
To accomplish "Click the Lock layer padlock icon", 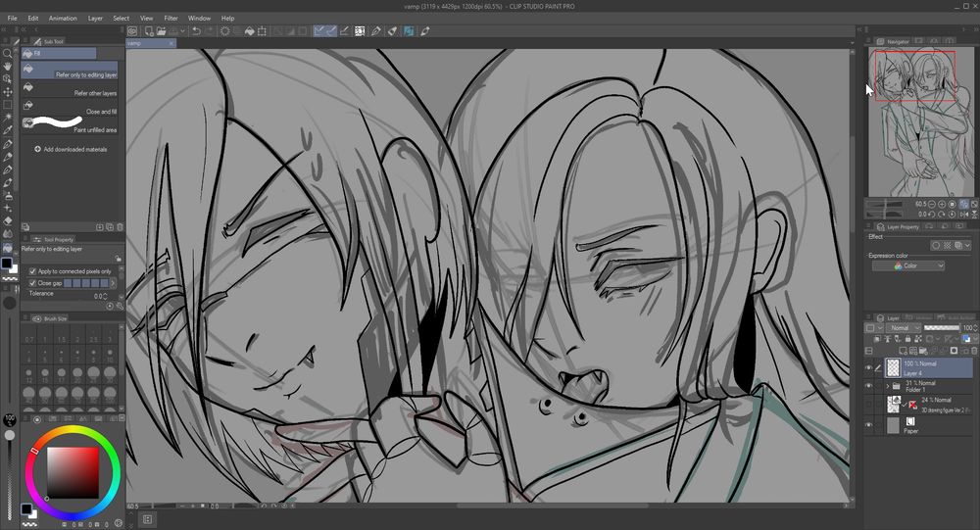I will [908, 339].
